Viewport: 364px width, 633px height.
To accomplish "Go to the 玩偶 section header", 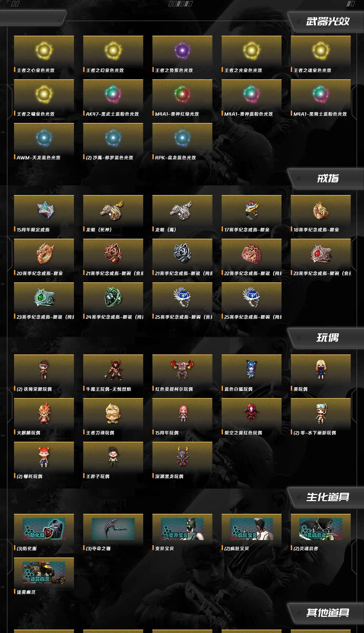I will 327,338.
